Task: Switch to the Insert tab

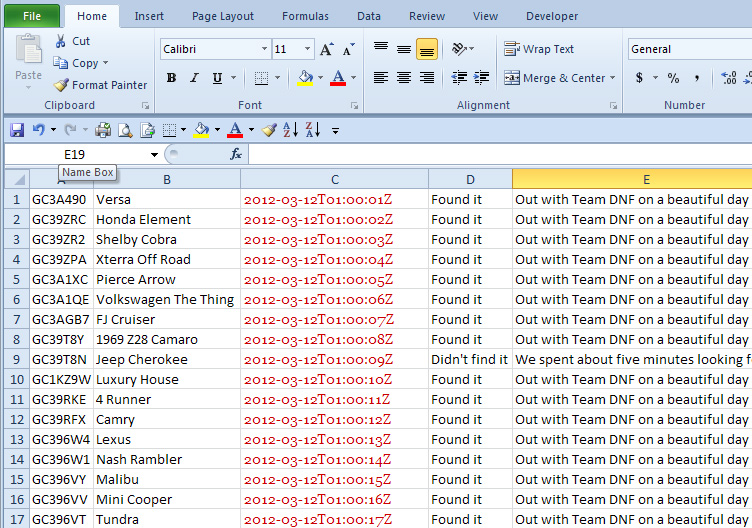Action: (149, 16)
